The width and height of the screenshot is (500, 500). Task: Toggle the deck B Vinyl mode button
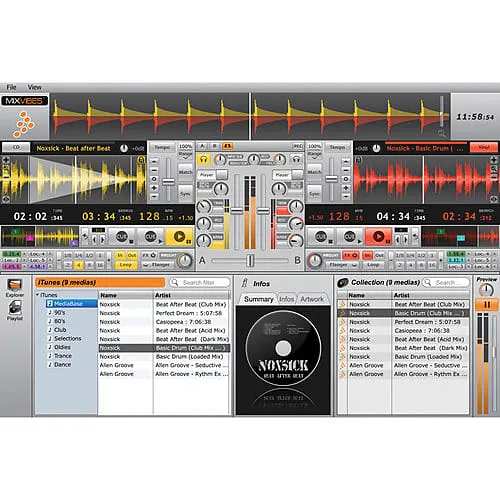(x=484, y=147)
